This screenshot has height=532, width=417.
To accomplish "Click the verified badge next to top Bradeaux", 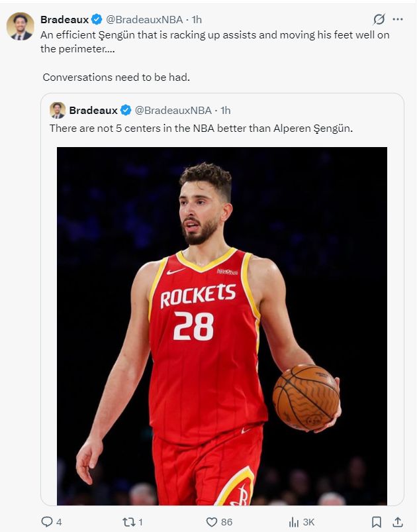I will [97, 20].
